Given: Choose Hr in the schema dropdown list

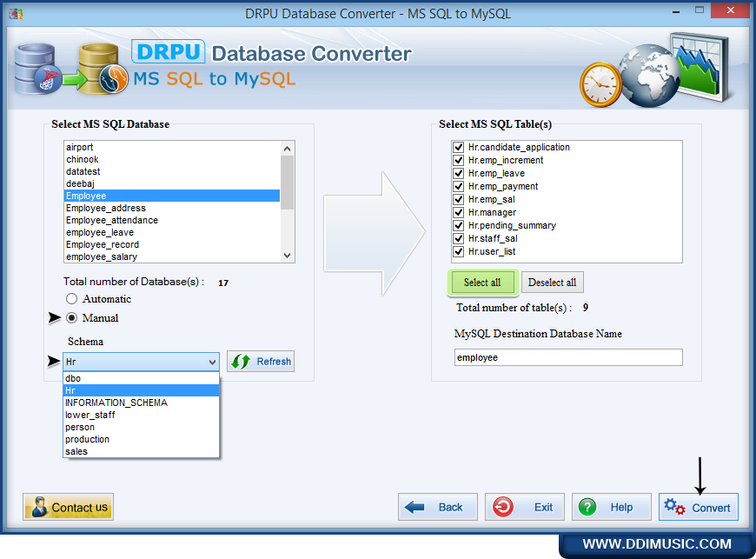Looking at the screenshot, I should (142, 390).
